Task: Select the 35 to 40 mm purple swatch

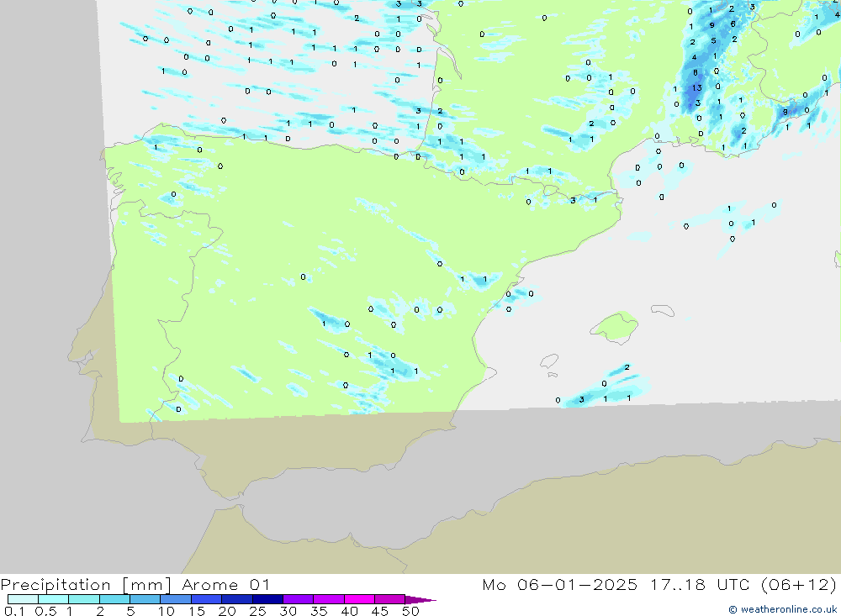Action: click(x=329, y=599)
